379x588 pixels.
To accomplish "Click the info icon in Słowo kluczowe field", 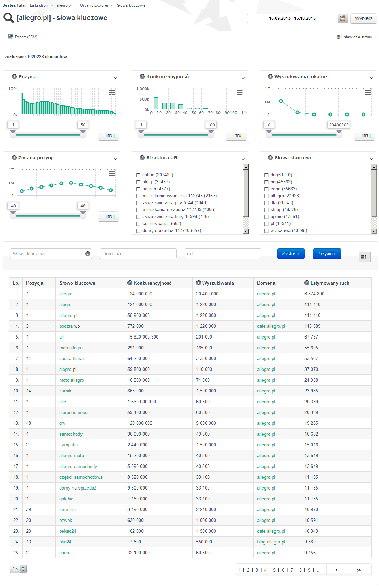I will pos(88,254).
